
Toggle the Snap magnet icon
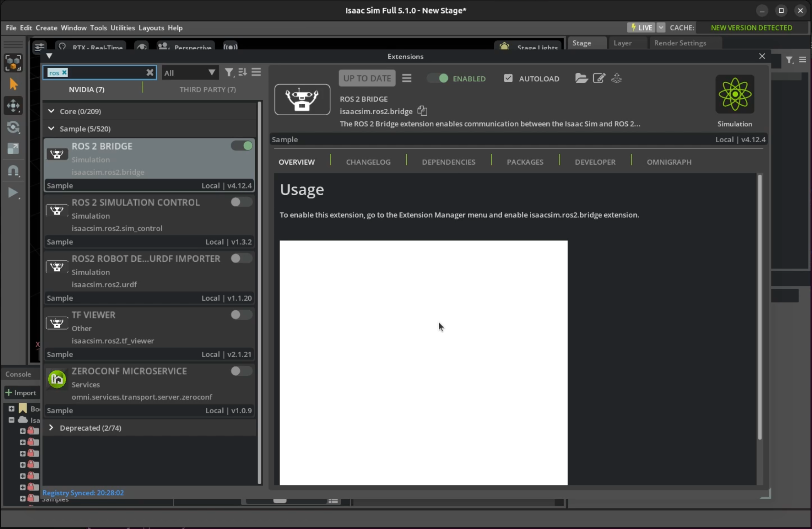pyautogui.click(x=13, y=171)
